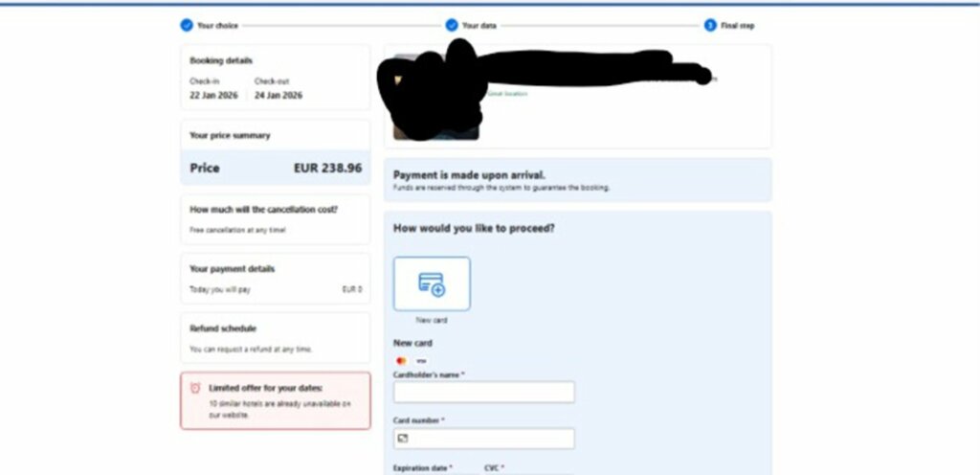The width and height of the screenshot is (980, 475).
Task: Click the card icon inside Card number field
Action: click(403, 439)
